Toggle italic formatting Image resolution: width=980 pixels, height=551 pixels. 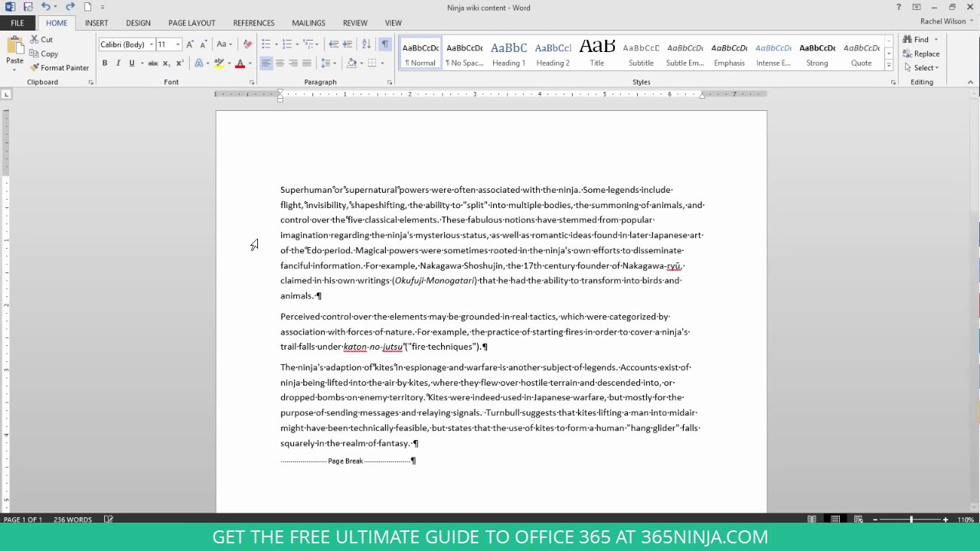pos(118,63)
